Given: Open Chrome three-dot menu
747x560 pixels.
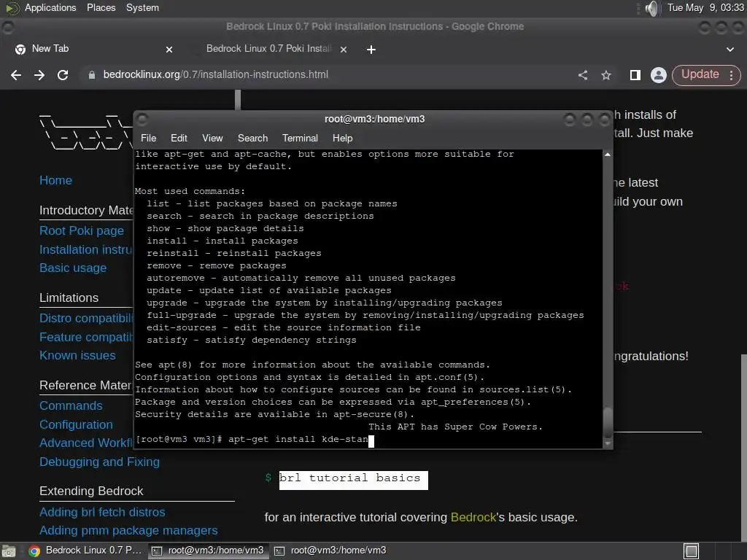Looking at the screenshot, I should (731, 75).
